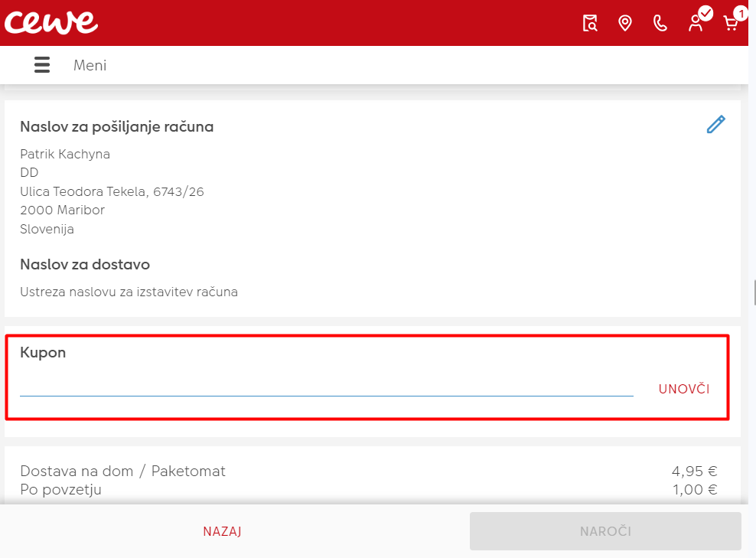Open the store locator pin icon
756x558 pixels.
click(x=625, y=23)
